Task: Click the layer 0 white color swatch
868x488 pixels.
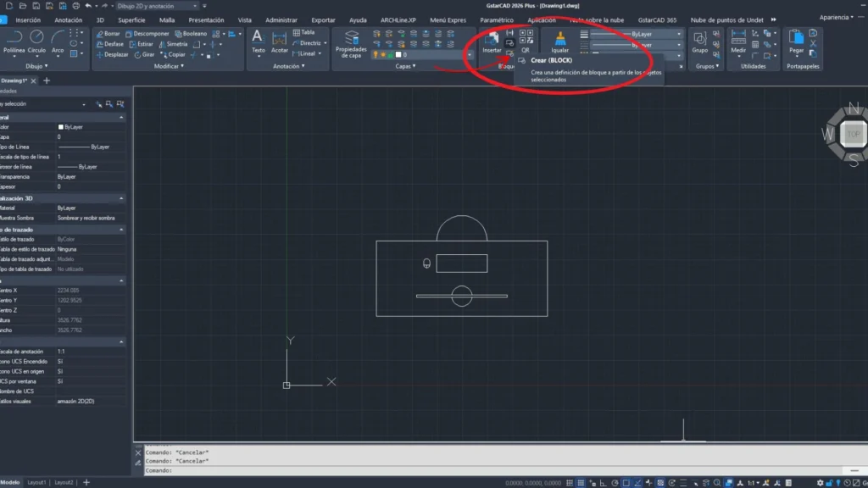Action: (x=398, y=55)
